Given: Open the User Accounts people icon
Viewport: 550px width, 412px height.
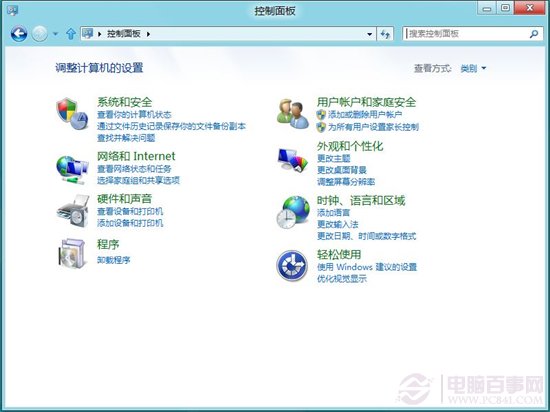Looking at the screenshot, I should (x=293, y=114).
